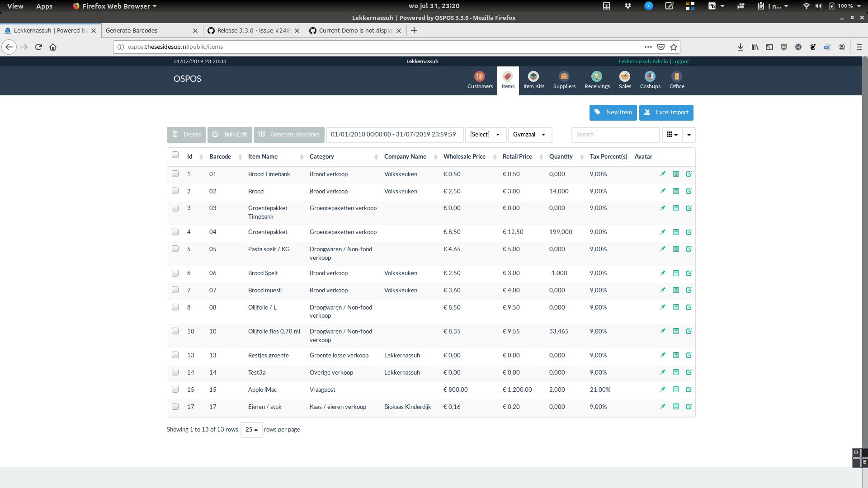Change rows per page from 25

pyautogui.click(x=251, y=430)
